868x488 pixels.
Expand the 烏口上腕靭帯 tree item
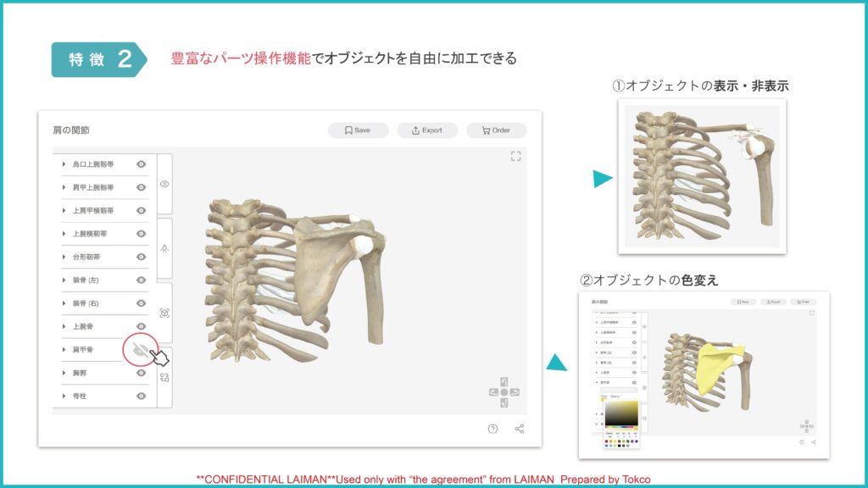pyautogui.click(x=64, y=164)
